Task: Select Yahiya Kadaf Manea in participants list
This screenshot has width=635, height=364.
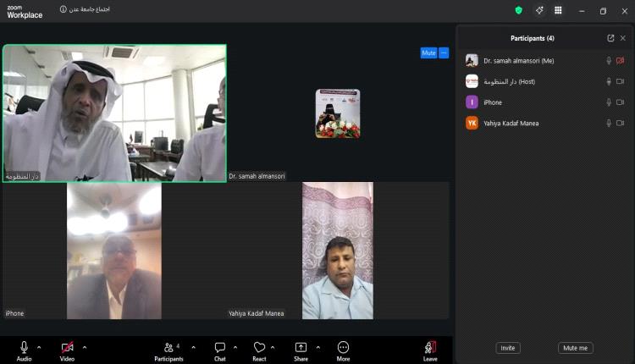Action: click(x=511, y=123)
